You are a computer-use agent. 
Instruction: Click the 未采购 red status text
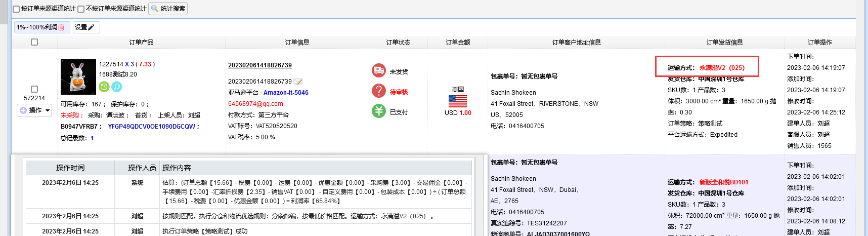coord(70,115)
